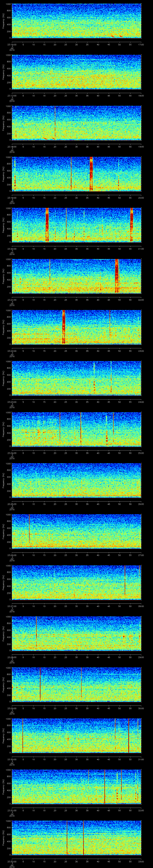
Task: Click the 17:00 end time label
Action: coord(141,44)
